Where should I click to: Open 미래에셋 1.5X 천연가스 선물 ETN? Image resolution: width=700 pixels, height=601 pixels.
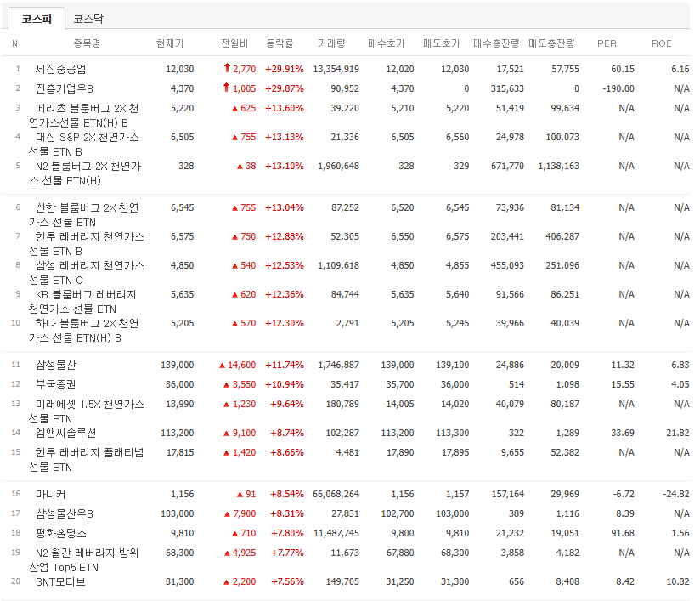(86, 411)
